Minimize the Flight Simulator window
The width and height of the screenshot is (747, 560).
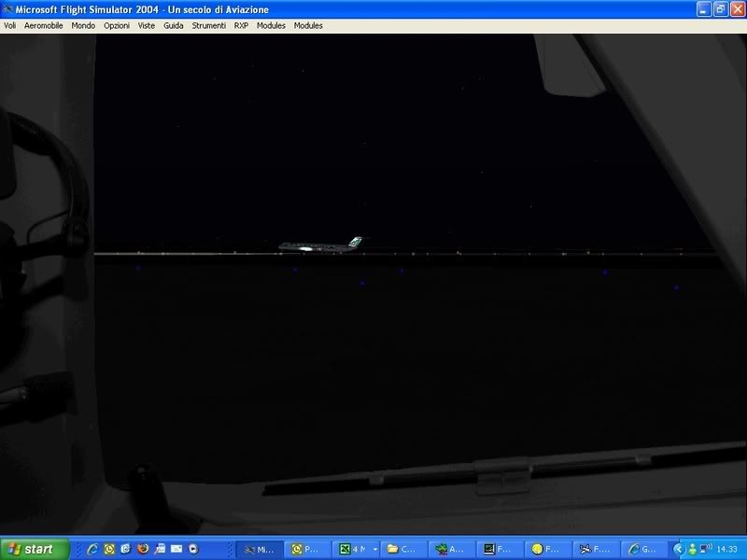(x=704, y=9)
